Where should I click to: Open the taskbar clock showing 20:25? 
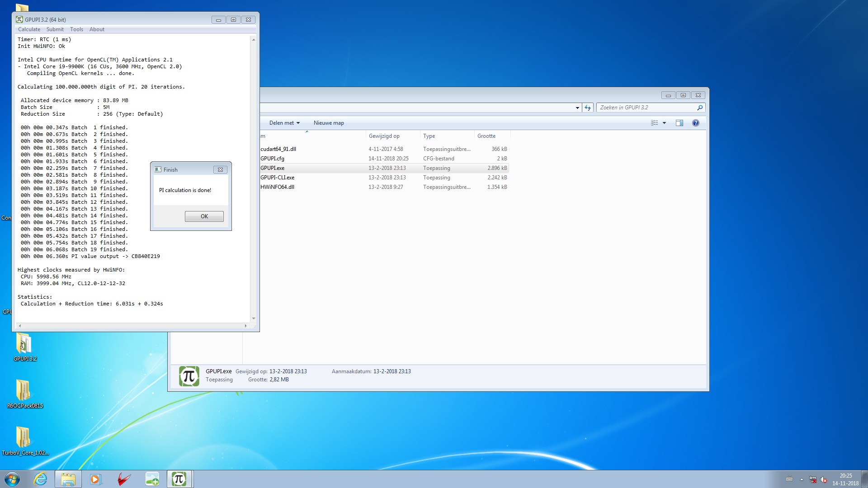845,479
